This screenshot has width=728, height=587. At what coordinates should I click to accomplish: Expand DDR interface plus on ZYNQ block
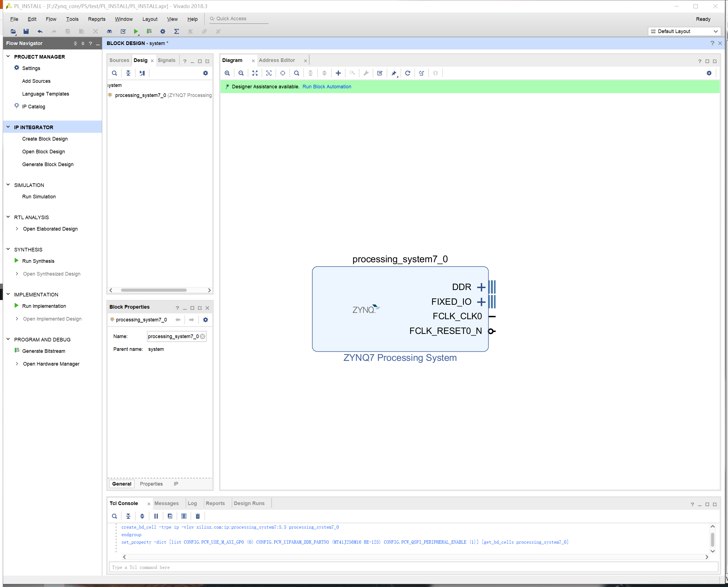[481, 287]
